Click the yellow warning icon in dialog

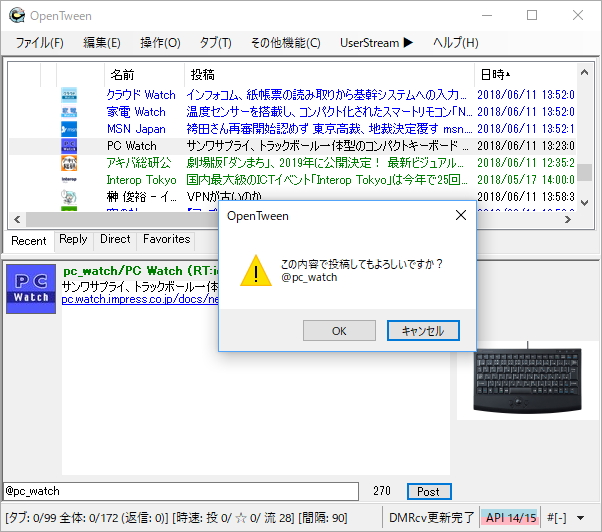[256, 271]
